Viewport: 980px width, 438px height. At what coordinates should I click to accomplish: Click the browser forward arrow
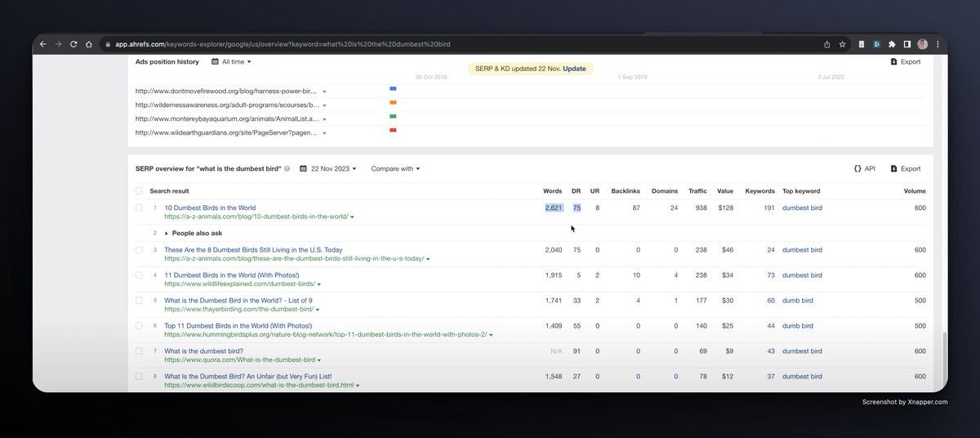58,44
